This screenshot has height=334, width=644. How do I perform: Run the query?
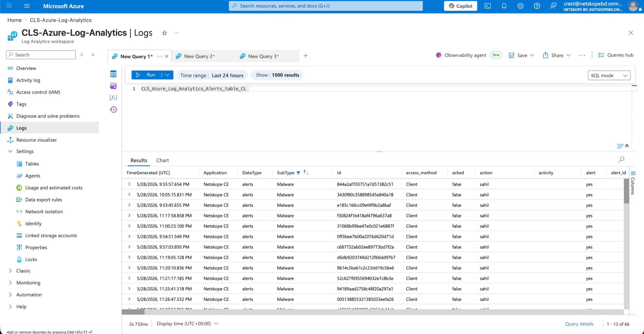(147, 75)
